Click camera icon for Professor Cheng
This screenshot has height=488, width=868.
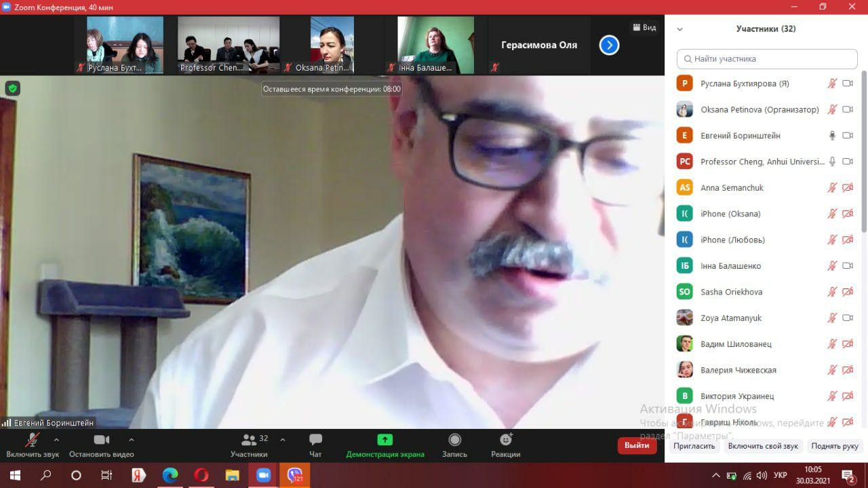[x=848, y=162]
